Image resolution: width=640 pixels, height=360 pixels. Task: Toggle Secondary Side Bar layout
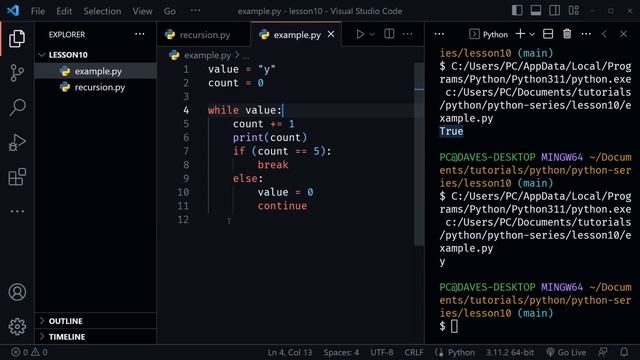pyautogui.click(x=554, y=11)
